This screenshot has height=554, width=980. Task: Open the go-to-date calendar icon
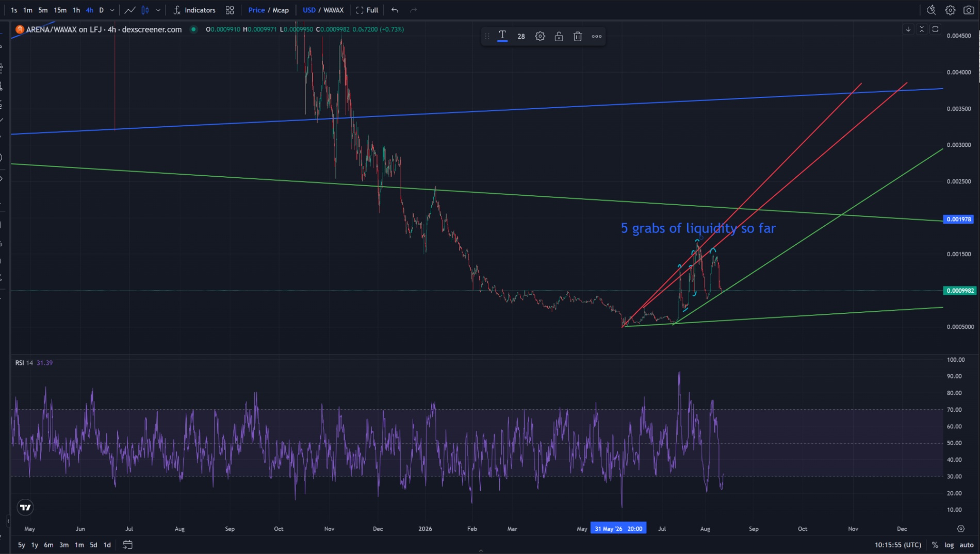click(127, 545)
